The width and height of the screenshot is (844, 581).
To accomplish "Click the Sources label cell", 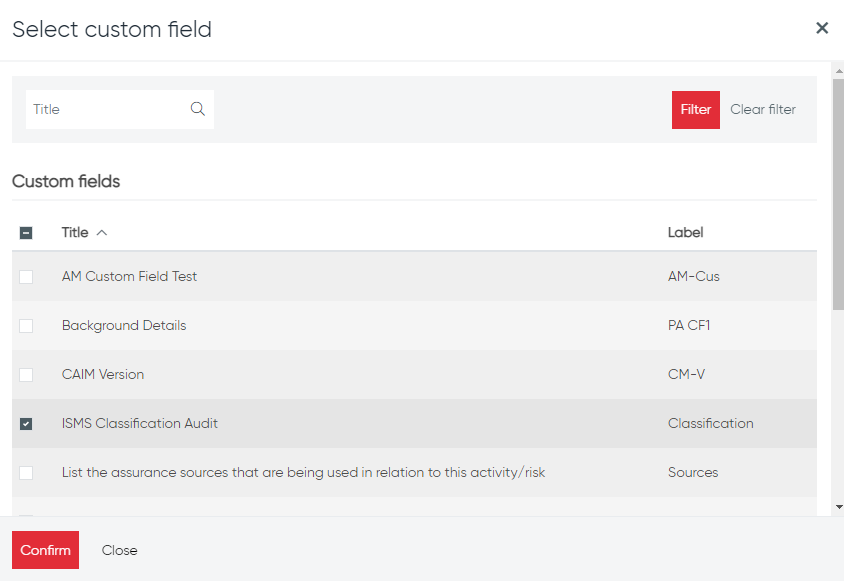I will (x=693, y=472).
